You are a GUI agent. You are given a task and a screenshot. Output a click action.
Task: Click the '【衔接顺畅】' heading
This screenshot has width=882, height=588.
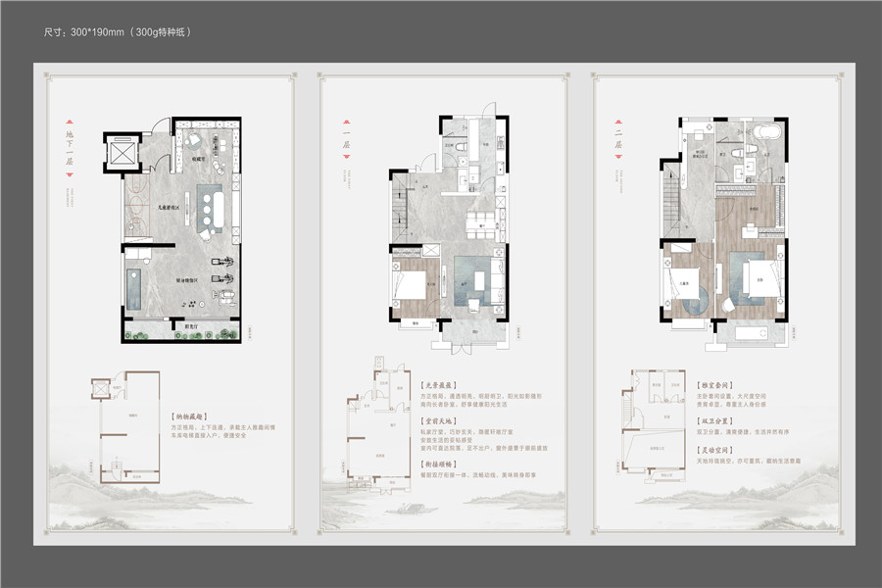point(439,465)
